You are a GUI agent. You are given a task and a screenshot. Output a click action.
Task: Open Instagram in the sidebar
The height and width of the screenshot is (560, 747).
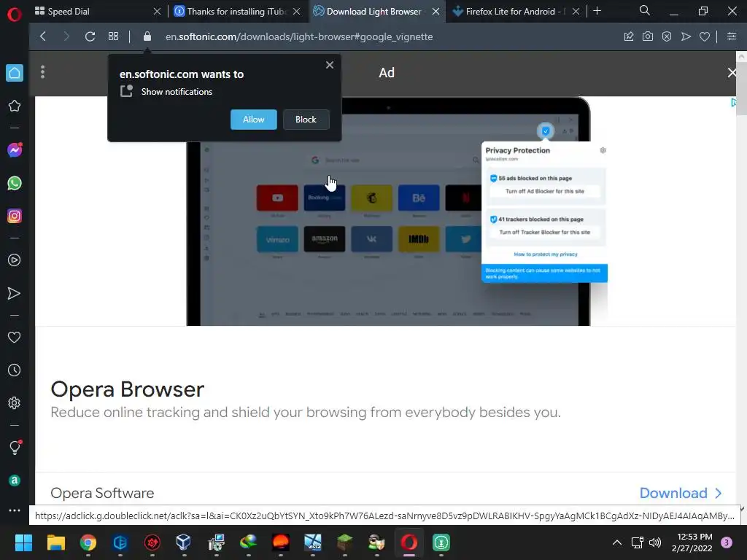tap(15, 216)
